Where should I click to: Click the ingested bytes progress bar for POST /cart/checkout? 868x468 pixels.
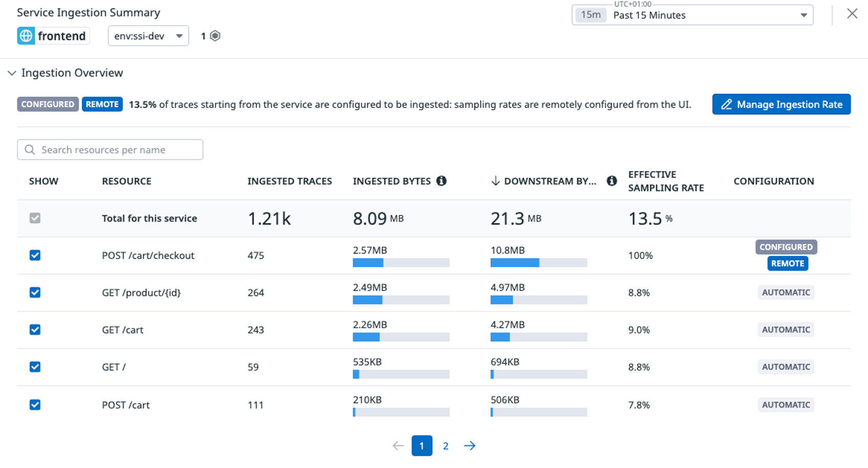401,262
